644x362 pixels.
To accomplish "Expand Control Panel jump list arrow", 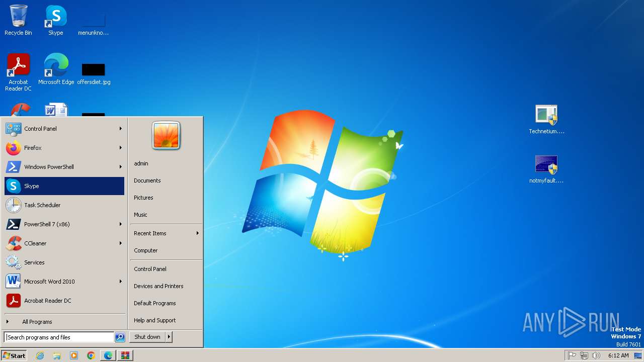I will coord(121,129).
